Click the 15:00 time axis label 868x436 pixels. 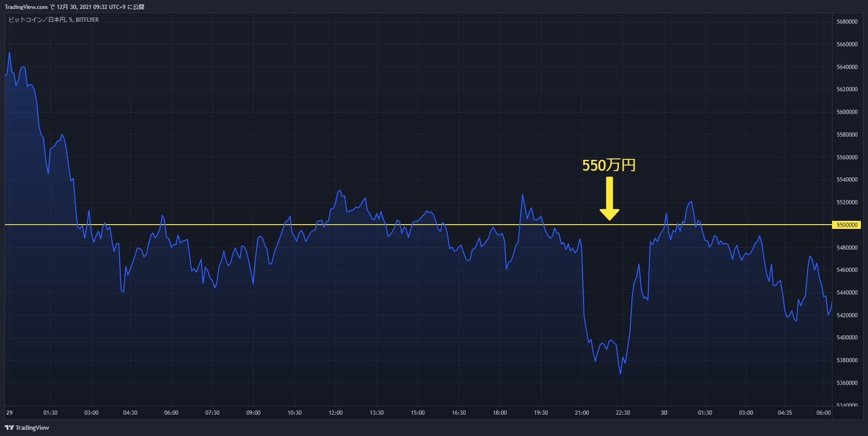tap(417, 413)
